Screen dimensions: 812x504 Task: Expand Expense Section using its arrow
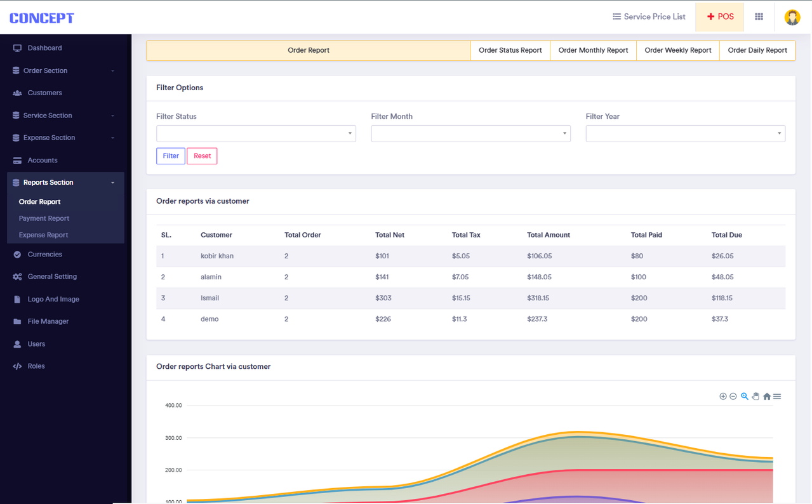click(112, 138)
